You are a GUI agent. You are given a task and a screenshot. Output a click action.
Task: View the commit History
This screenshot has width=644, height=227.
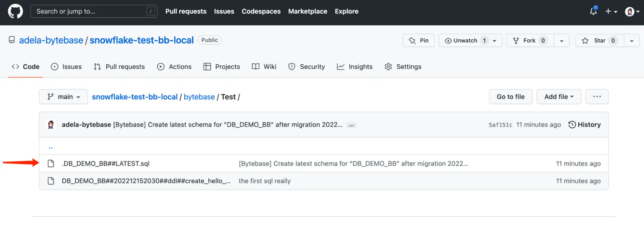point(584,125)
